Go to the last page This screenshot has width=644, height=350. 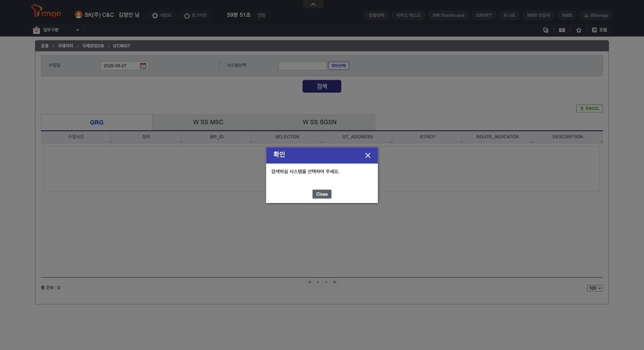(x=335, y=282)
